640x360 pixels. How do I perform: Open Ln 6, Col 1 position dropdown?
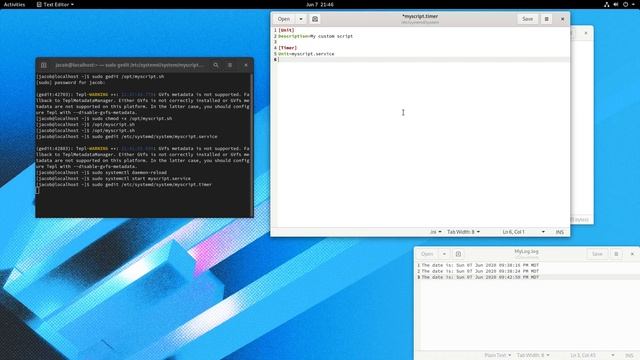coord(524,232)
